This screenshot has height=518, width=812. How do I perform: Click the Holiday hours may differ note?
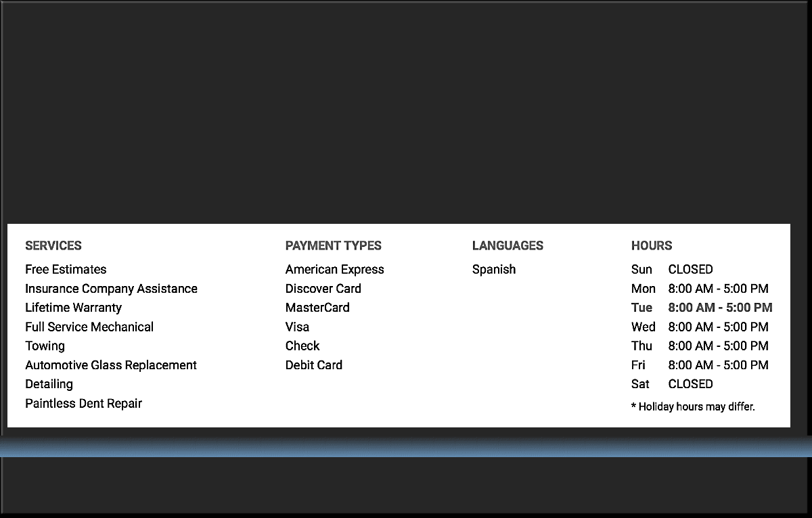(x=692, y=407)
